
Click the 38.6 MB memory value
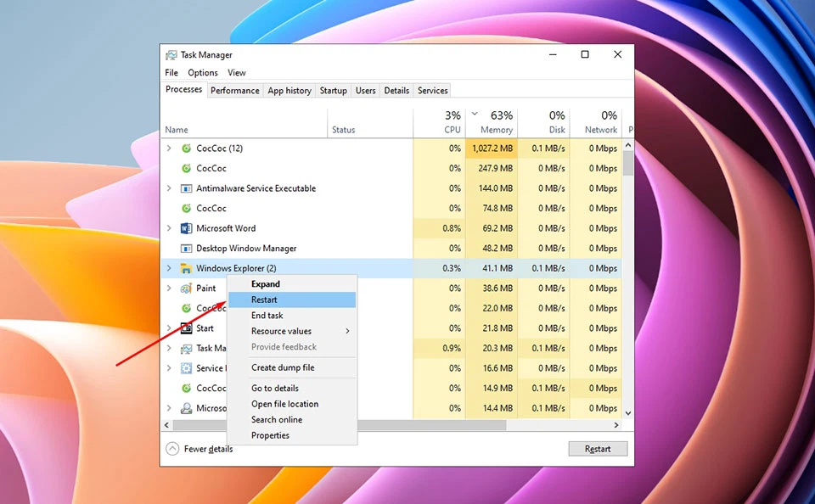[497, 288]
